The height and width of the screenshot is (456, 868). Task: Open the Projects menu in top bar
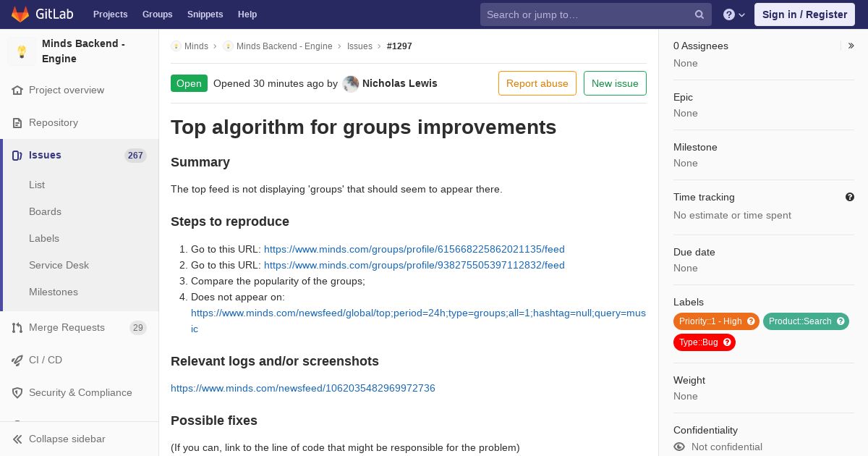111,14
